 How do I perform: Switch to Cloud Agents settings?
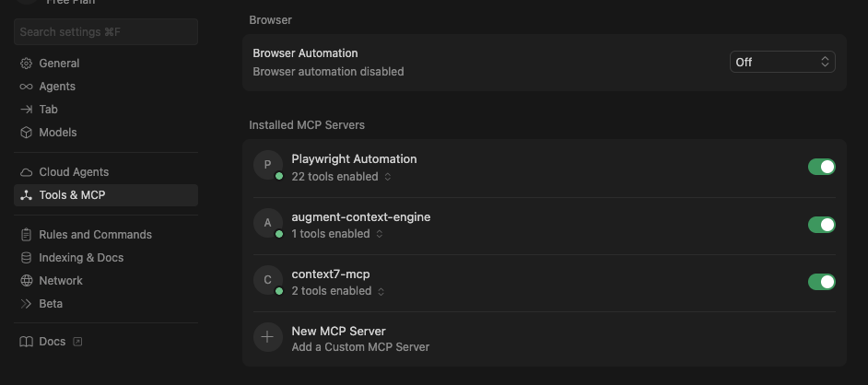coord(106,172)
